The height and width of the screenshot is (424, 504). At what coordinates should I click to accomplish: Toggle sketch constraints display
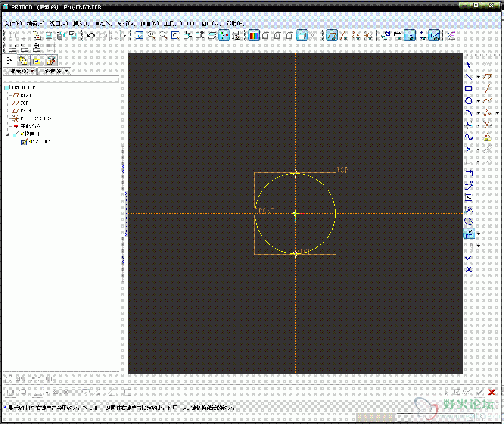pyautogui.click(x=410, y=35)
